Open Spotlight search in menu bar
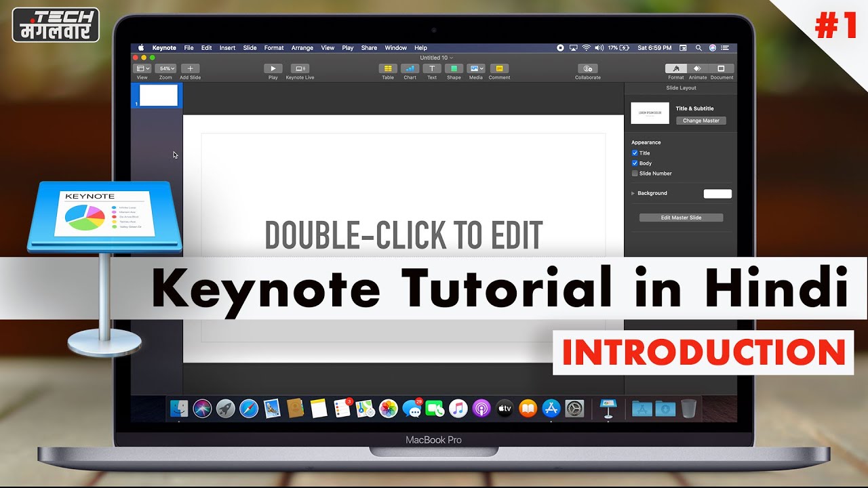The height and width of the screenshot is (488, 868). point(698,48)
